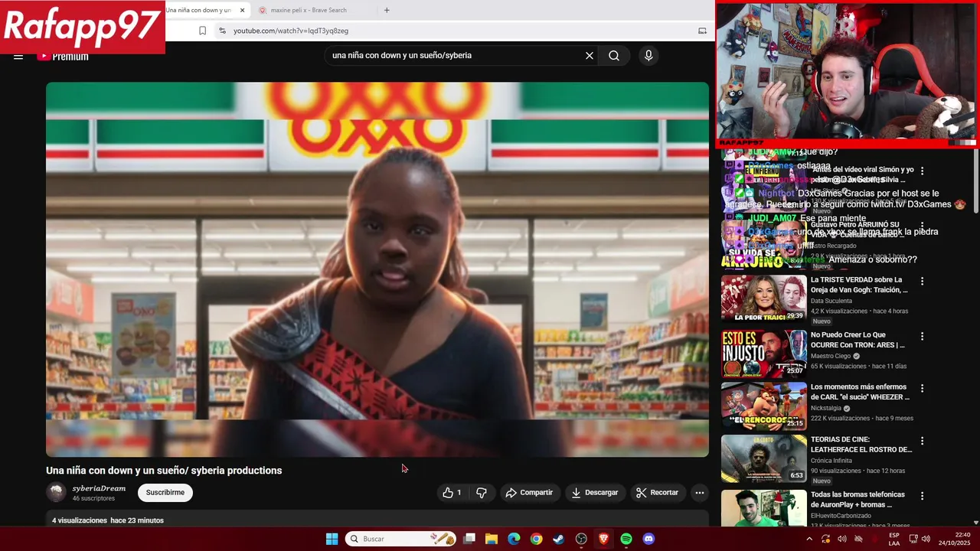Viewport: 980px width, 551px height.
Task: Open the CARL el sucio WHEEZER thumbnail
Action: tap(763, 406)
